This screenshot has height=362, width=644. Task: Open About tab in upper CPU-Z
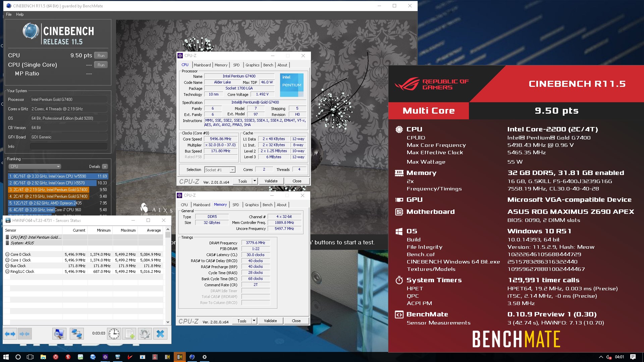[x=282, y=65]
